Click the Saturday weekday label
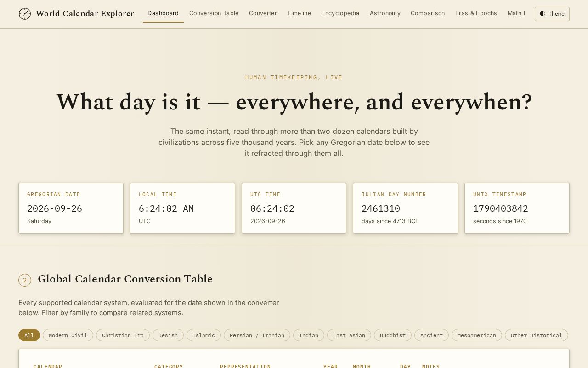588x368 pixels. coord(39,221)
